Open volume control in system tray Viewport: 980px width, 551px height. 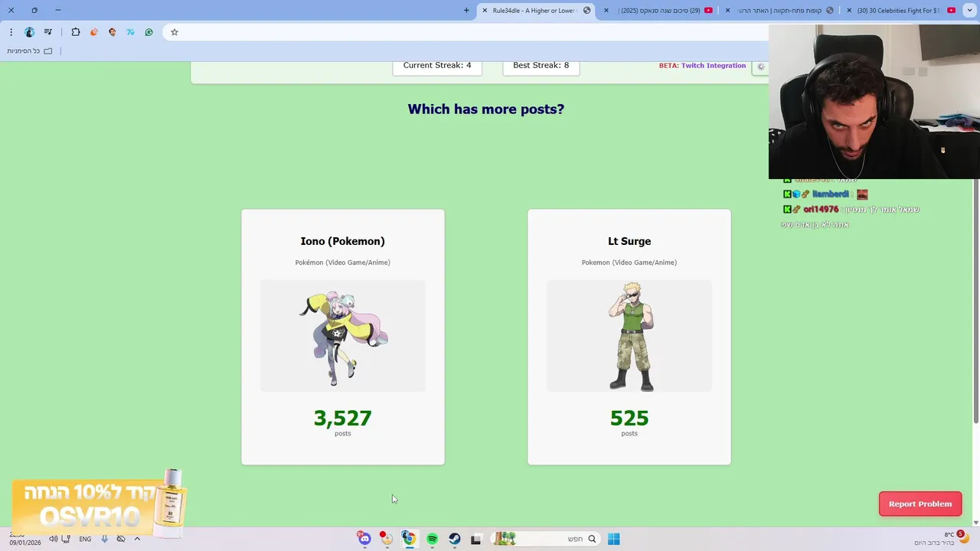[54, 539]
